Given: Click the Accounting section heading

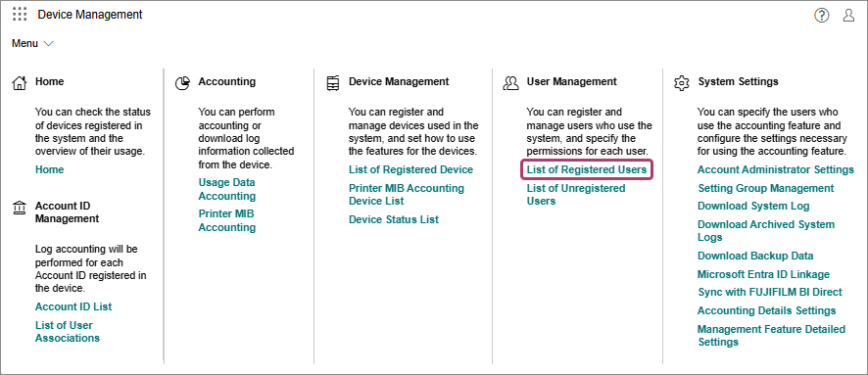Looking at the screenshot, I should click(x=227, y=81).
